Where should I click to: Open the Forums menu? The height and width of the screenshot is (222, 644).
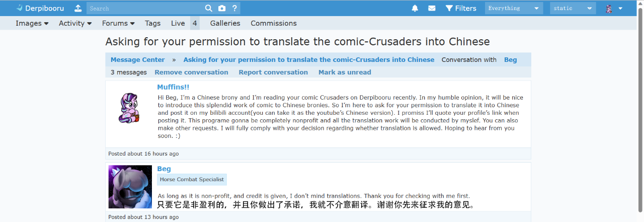[118, 23]
